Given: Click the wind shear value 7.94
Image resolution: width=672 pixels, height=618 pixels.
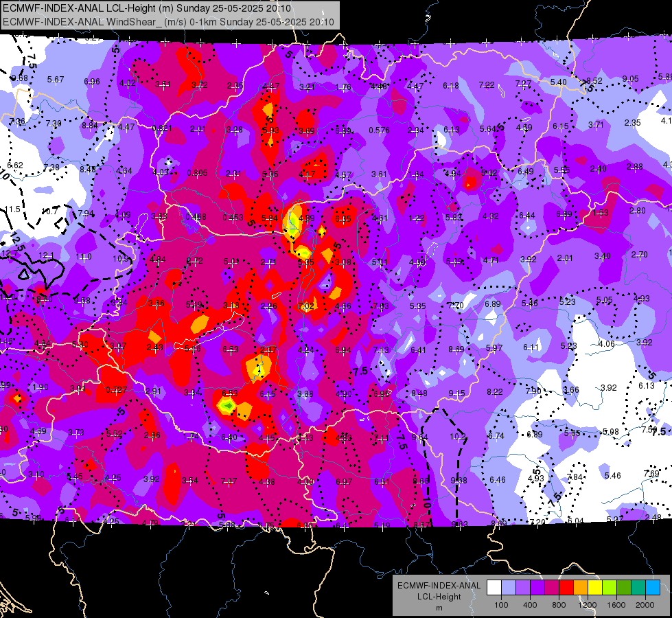Looking at the screenshot, I should click(86, 213).
